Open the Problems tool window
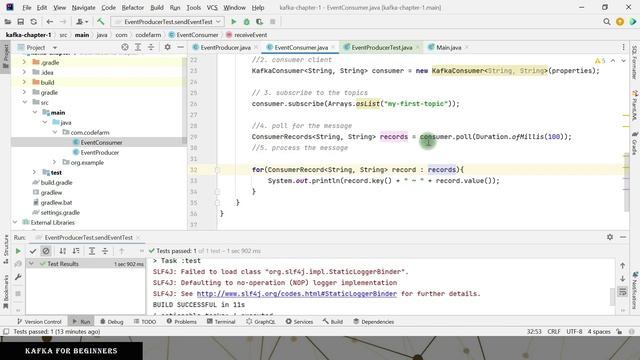Viewport: 640px width, 360px height. (x=181, y=322)
